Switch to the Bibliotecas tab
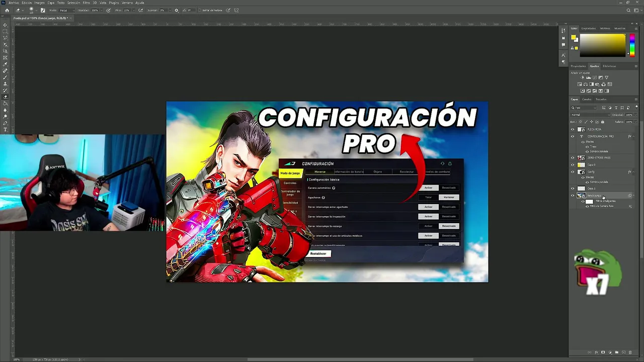The image size is (644, 362). pos(609,66)
